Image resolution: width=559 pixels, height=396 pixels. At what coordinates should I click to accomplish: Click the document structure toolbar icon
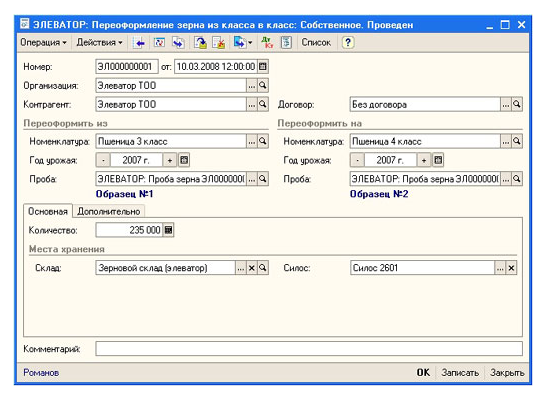pyautogui.click(x=286, y=43)
